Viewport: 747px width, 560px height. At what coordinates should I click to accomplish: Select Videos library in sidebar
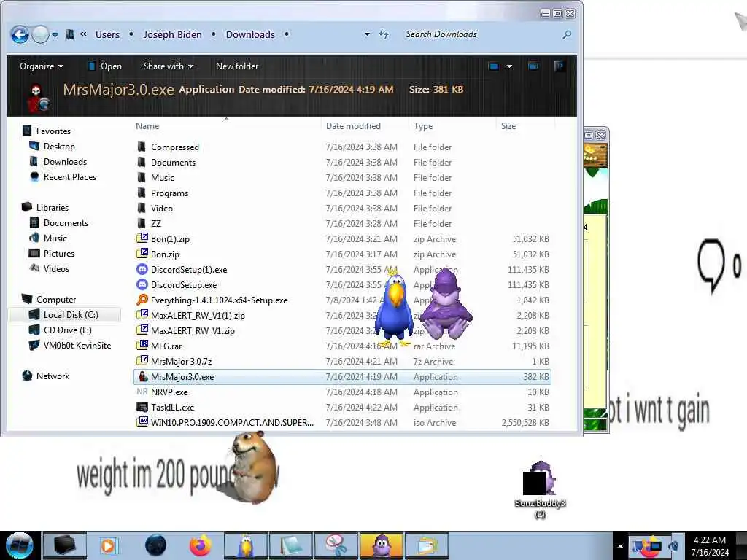click(x=56, y=268)
